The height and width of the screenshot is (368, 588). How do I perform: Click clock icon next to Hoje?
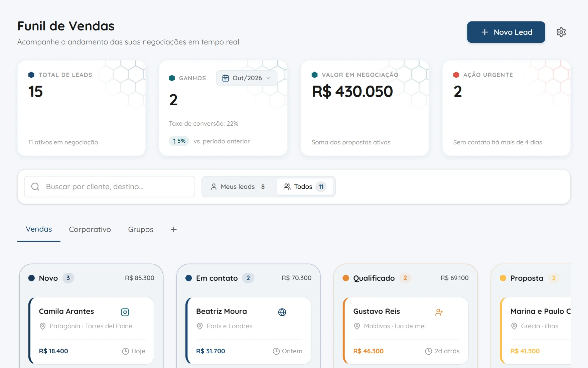coord(126,351)
